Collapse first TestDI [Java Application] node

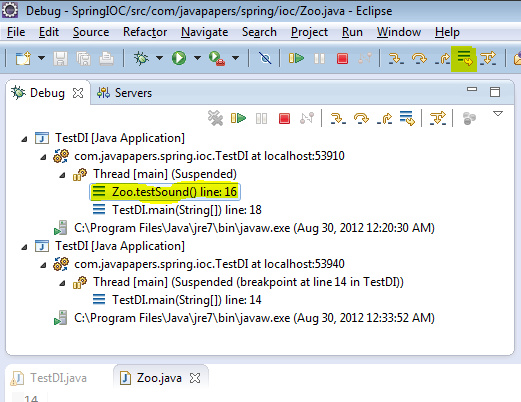(x=24, y=139)
